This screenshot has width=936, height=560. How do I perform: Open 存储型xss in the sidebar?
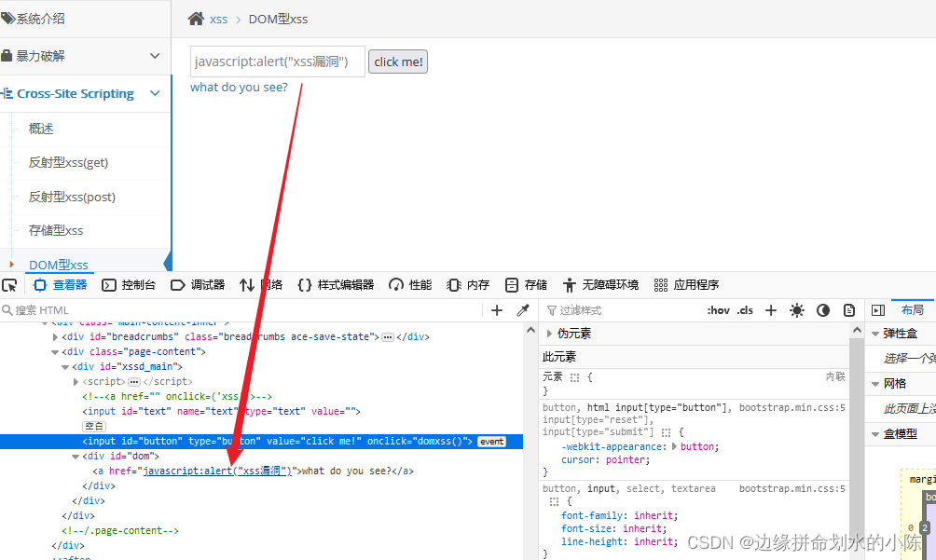click(56, 230)
